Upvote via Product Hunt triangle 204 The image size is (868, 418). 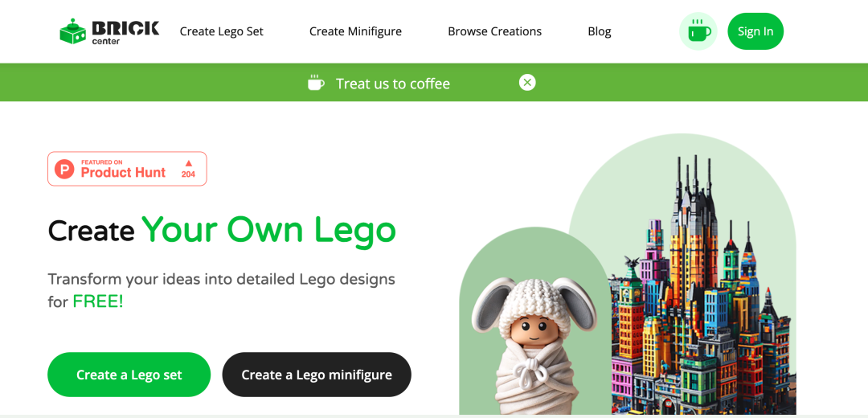(188, 169)
